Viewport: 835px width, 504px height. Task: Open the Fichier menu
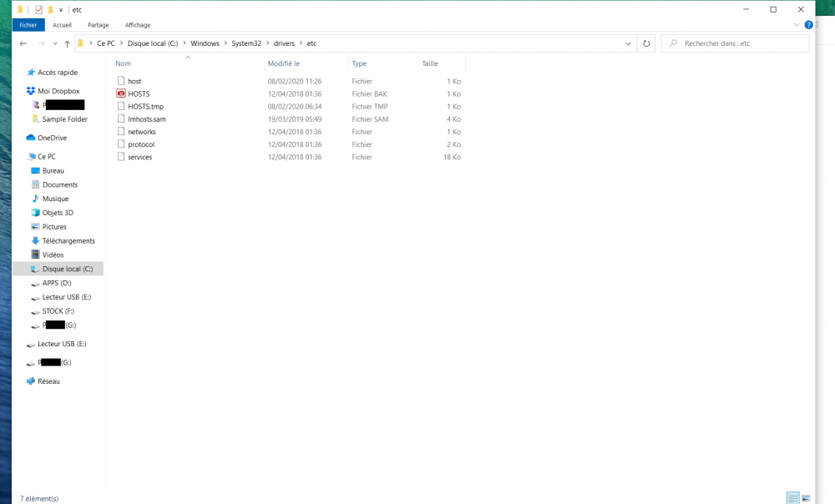(28, 24)
